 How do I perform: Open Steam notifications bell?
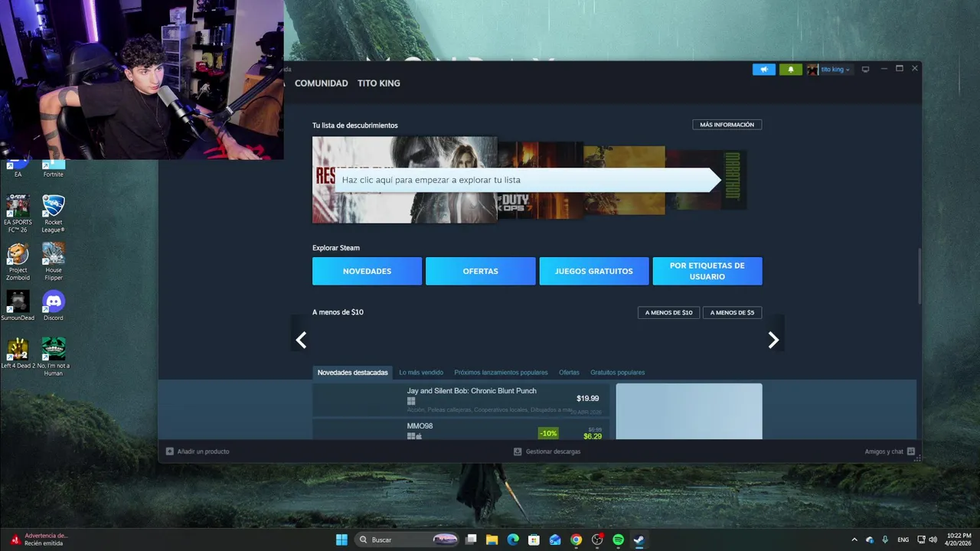click(791, 70)
